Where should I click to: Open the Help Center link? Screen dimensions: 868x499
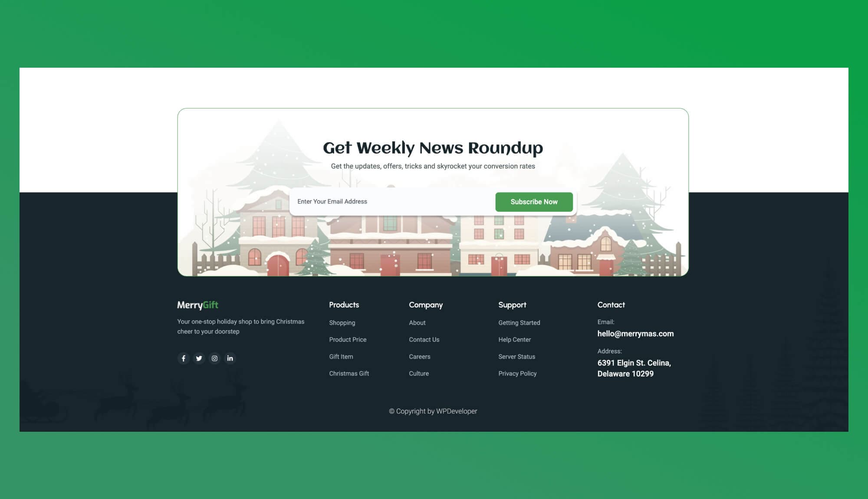click(514, 340)
